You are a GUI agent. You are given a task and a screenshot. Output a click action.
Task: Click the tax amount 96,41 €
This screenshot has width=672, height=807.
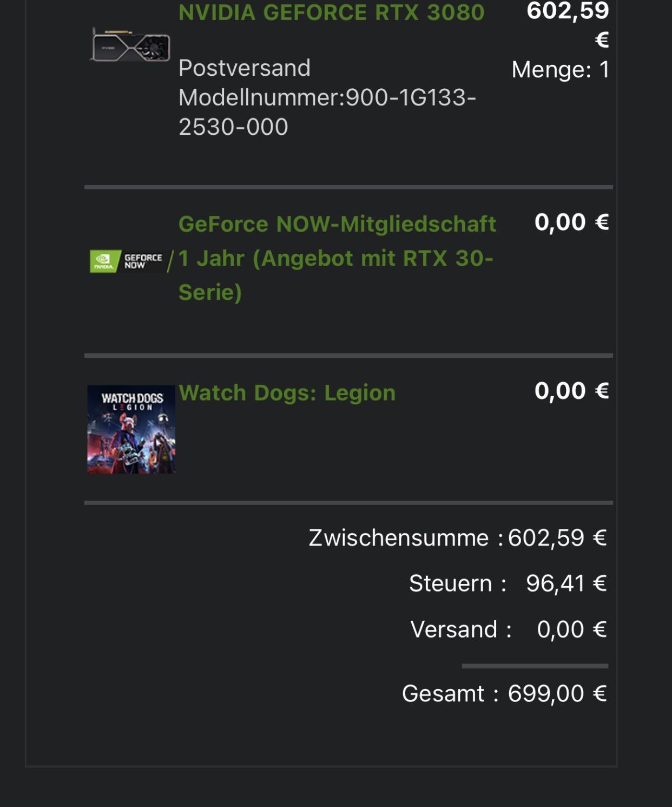tap(566, 583)
